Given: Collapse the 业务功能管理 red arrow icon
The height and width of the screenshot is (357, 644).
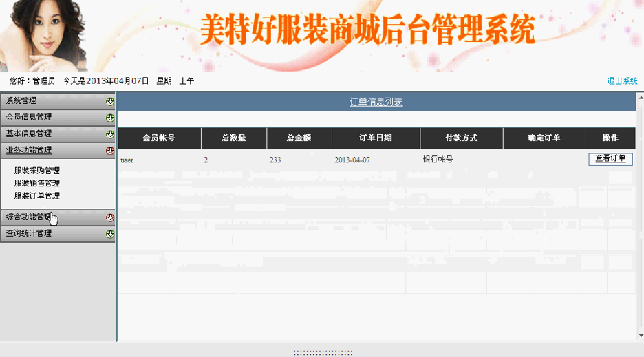Looking at the screenshot, I should [x=109, y=151].
